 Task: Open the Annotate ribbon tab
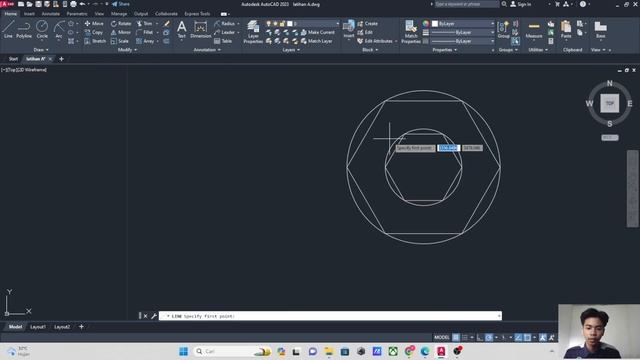(x=51, y=13)
